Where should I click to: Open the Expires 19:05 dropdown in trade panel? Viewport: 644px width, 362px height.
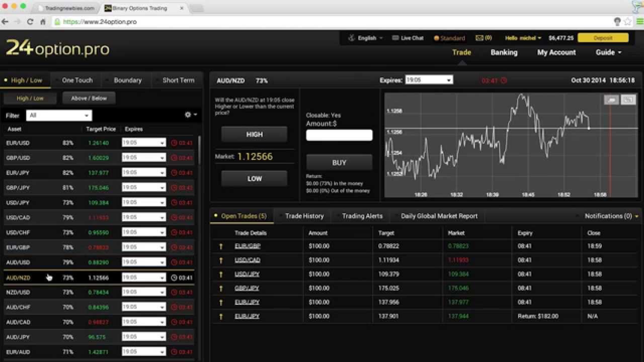429,80
